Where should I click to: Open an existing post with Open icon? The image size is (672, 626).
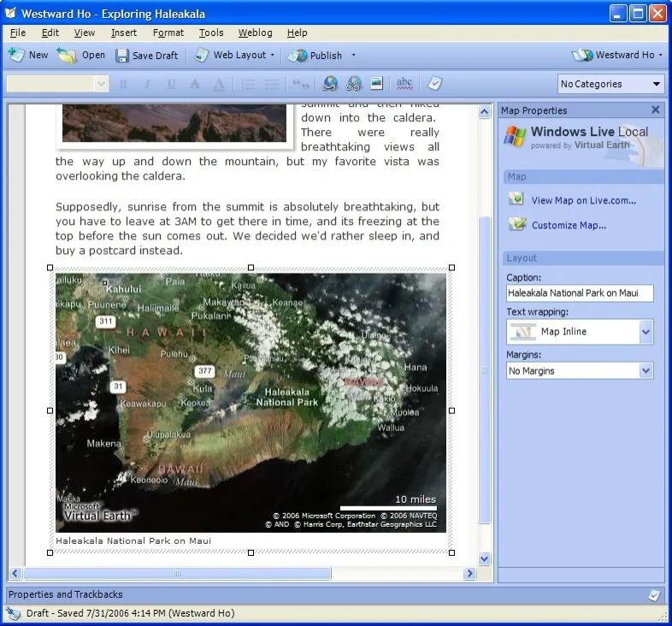[x=67, y=55]
